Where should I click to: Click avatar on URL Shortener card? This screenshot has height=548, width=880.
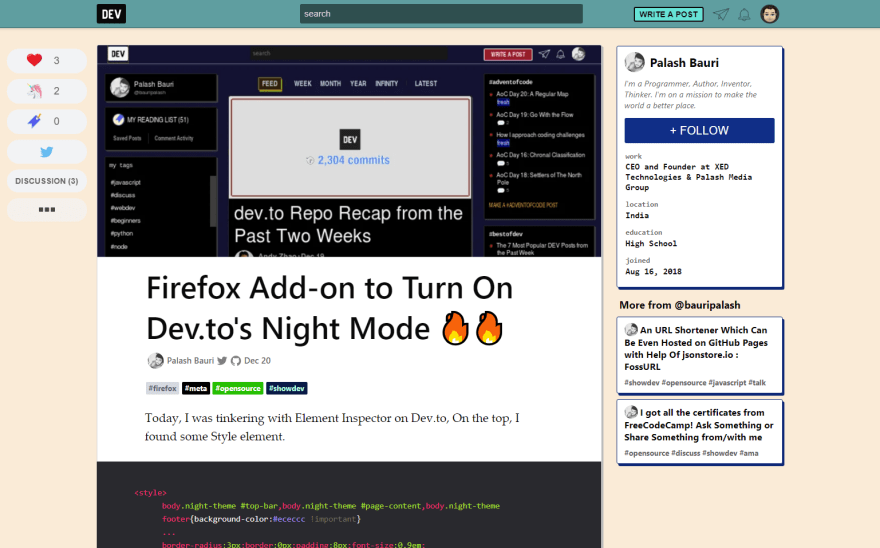click(631, 330)
